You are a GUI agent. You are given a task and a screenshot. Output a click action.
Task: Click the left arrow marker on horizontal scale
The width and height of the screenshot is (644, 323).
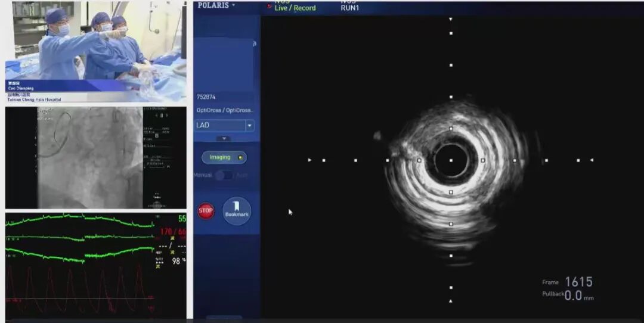tap(309, 160)
